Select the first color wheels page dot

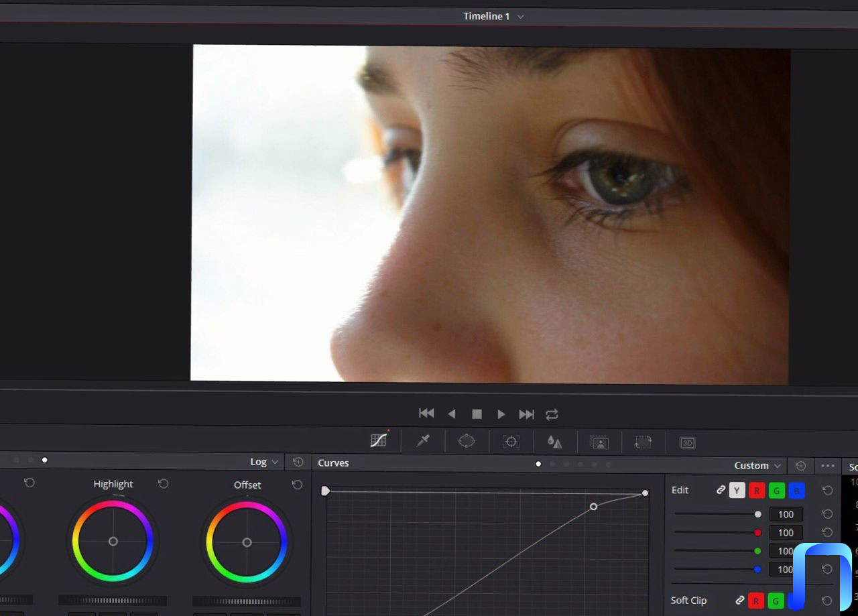(x=16, y=460)
